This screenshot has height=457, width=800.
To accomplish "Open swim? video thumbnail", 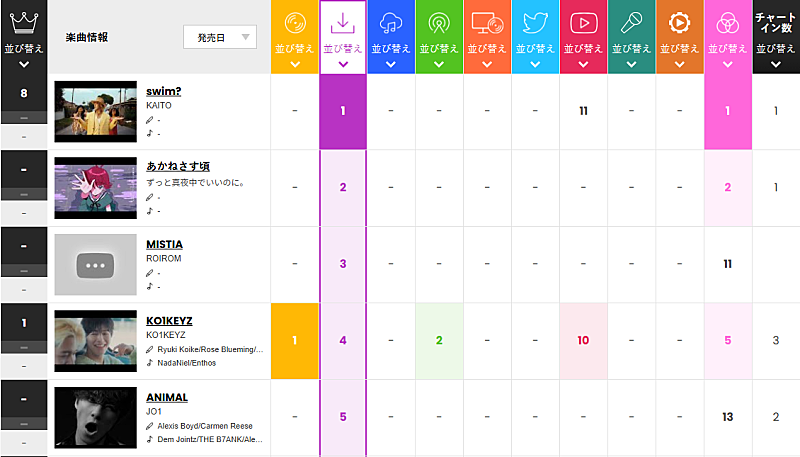I will click(95, 112).
